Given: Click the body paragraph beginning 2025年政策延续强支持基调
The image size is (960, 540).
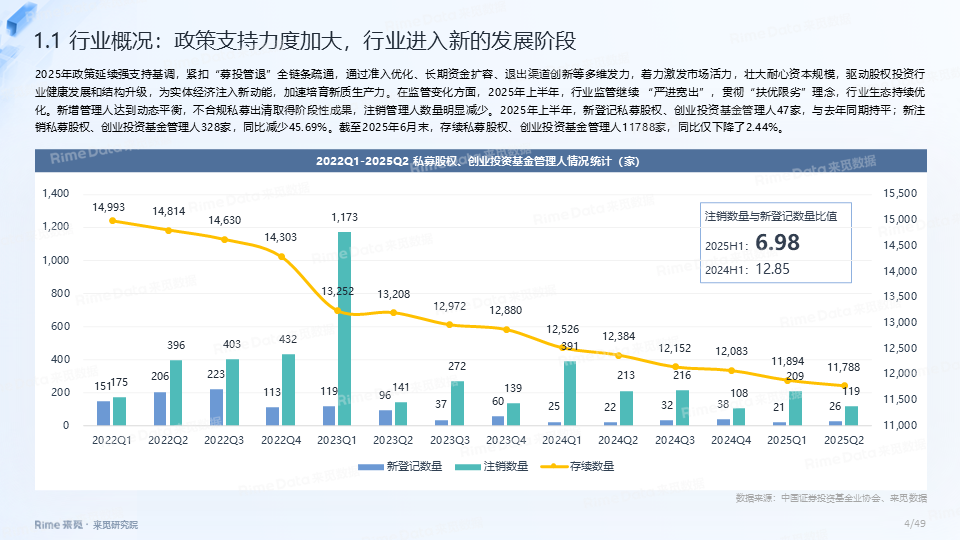Looking at the screenshot, I should pos(480,101).
